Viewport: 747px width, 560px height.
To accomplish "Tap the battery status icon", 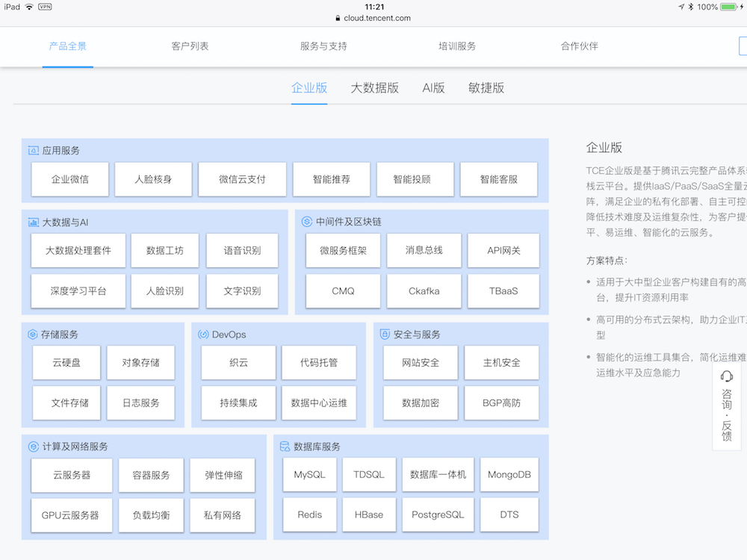I will point(729,7).
